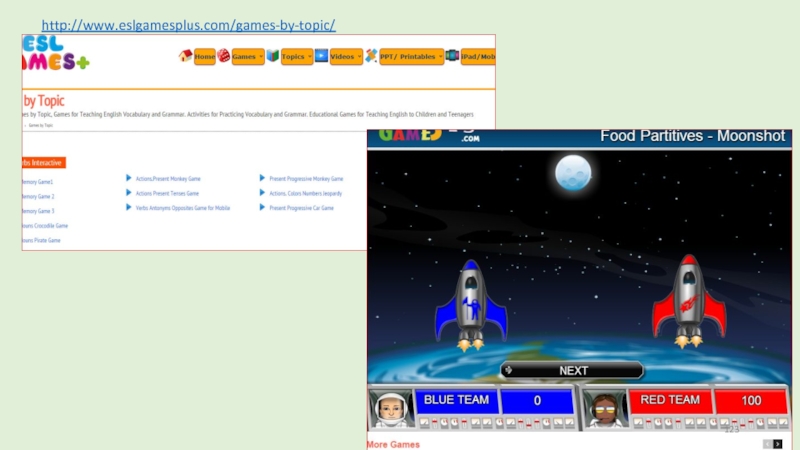Click the red dice Games icon

[x=223, y=56]
